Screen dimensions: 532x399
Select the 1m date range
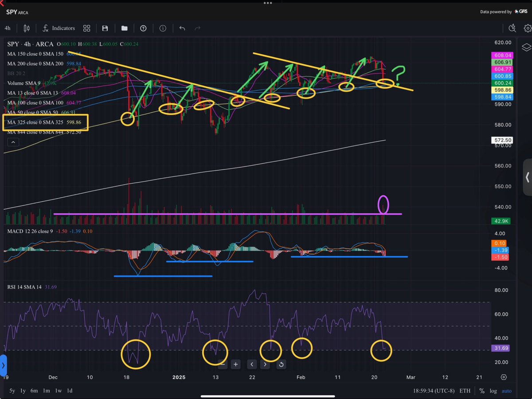point(46,391)
